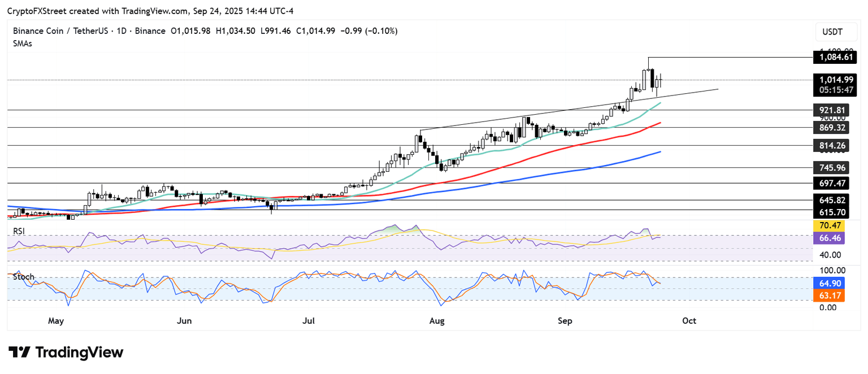Click the 1,084.61 price level label
The height and width of the screenshot is (374, 868).
click(x=836, y=57)
